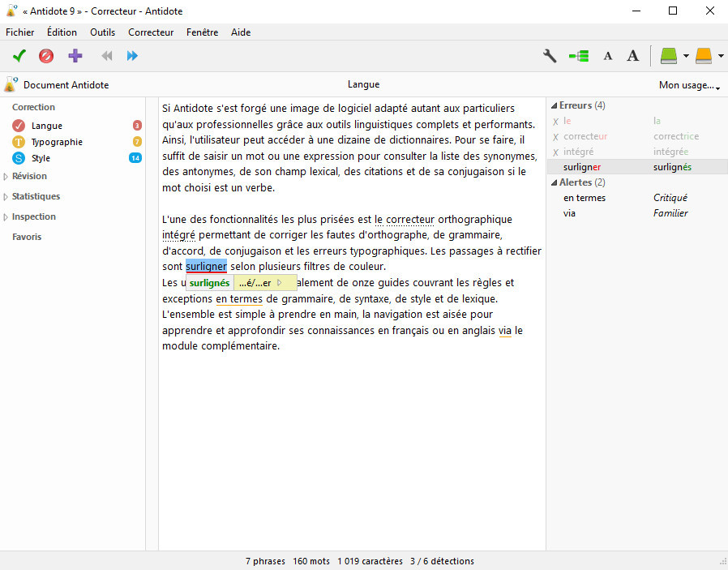This screenshot has height=570, width=728.
Task: Apply the 'surlignés' correction suggestion
Action: 209,283
